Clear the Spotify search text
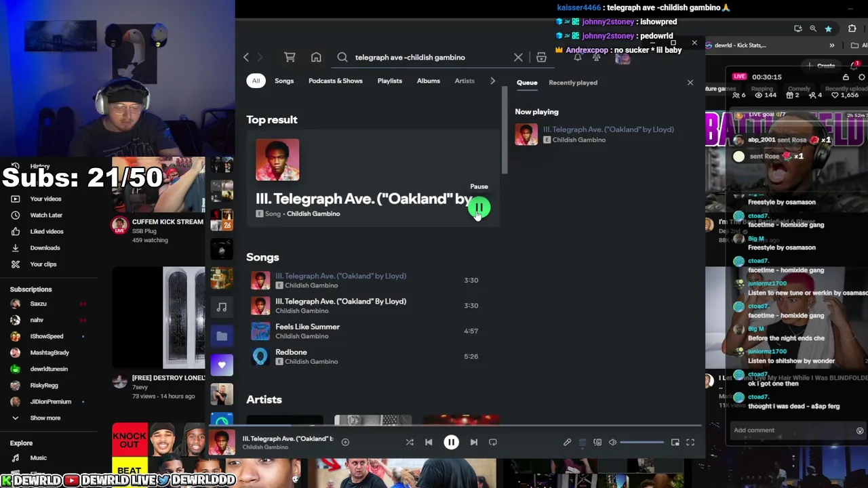 coord(518,58)
